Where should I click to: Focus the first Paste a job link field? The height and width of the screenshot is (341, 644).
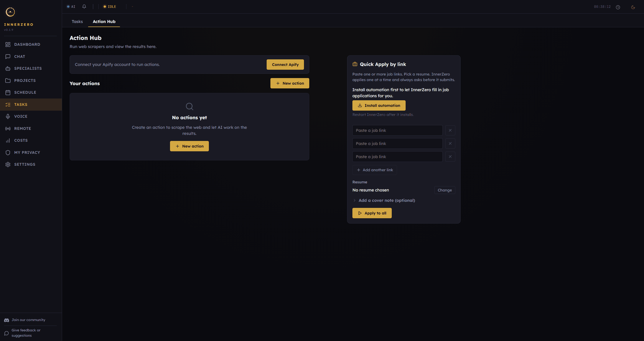[x=398, y=130]
